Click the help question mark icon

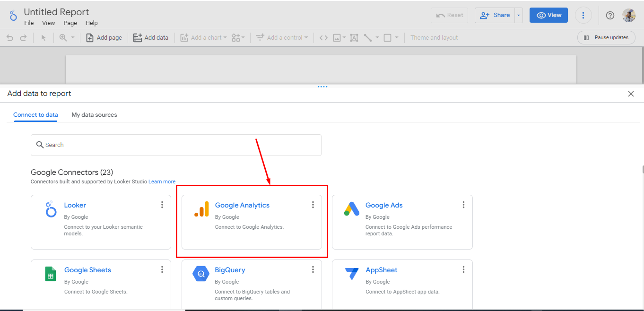[x=610, y=16]
